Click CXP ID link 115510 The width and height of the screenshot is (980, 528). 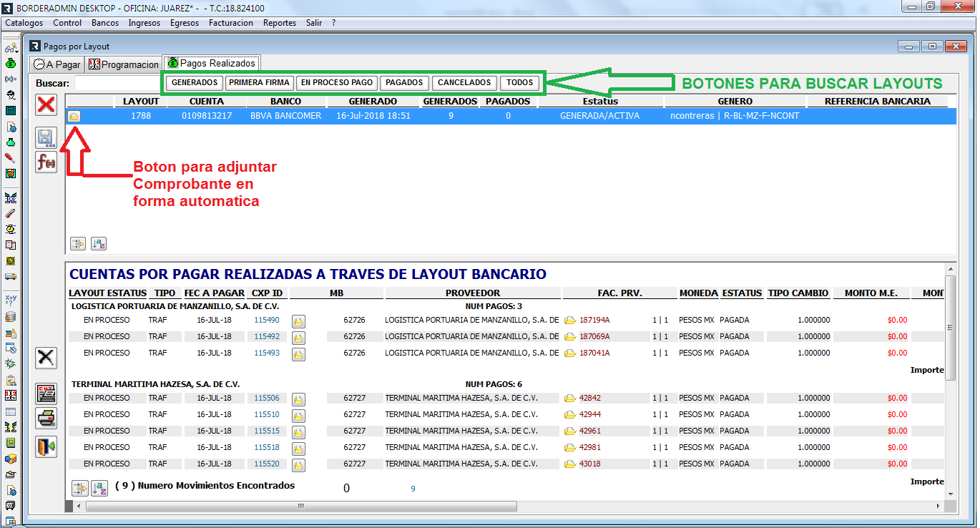(267, 414)
